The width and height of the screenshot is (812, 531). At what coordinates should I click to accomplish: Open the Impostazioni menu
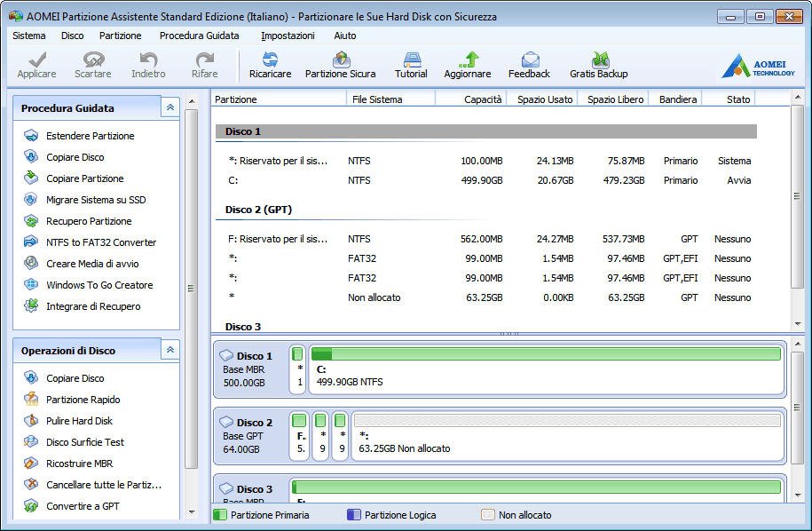click(x=288, y=36)
